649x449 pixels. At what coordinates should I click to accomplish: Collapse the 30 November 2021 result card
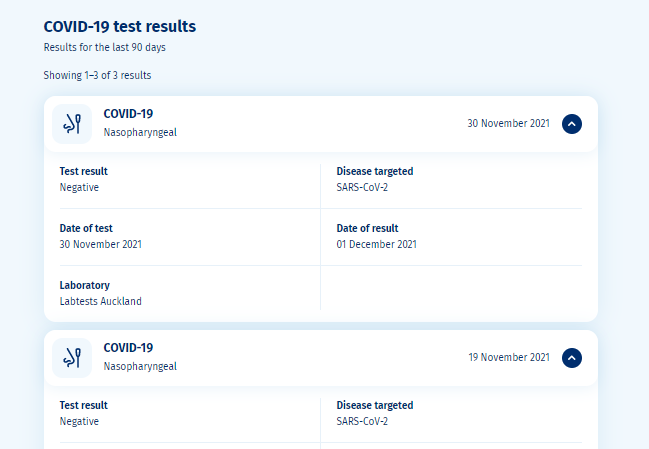click(572, 124)
